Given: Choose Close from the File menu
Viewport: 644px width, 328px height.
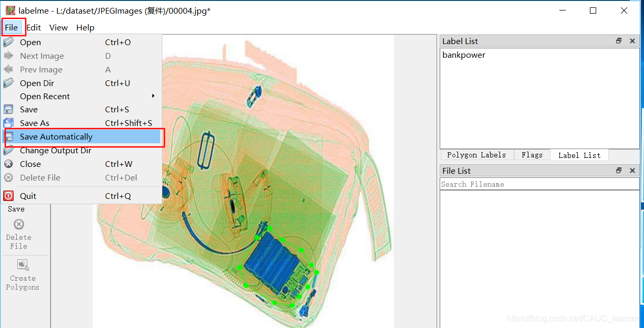Looking at the screenshot, I should (81, 164).
